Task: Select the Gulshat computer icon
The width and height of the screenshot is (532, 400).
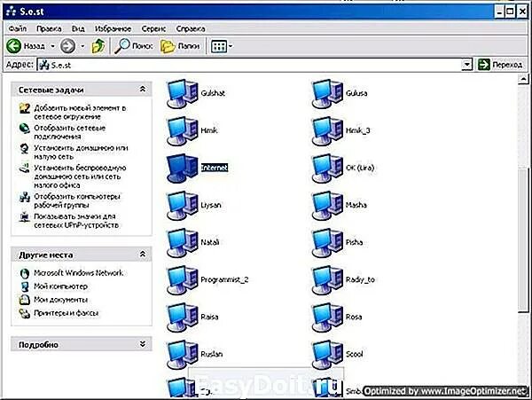Action: pos(182,94)
